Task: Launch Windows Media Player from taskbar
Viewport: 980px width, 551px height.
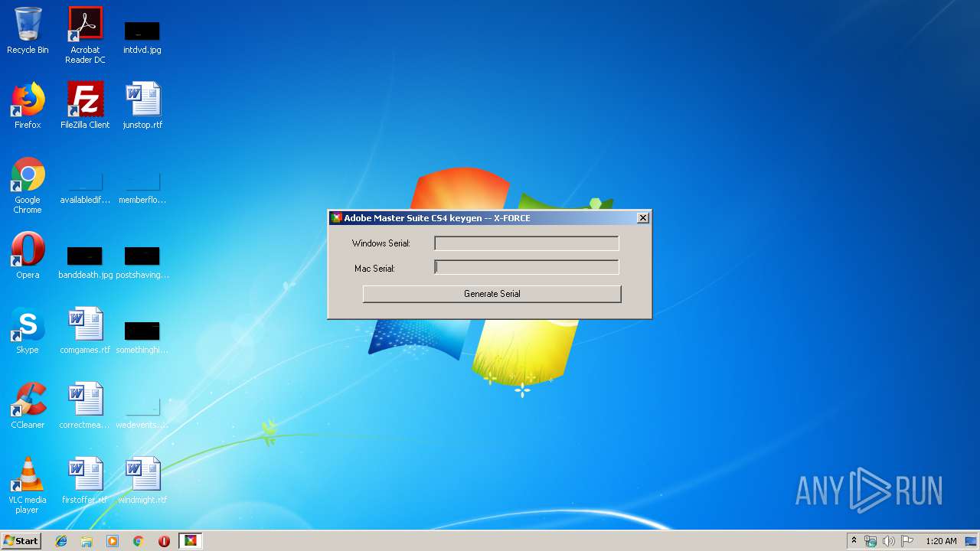Action: (x=113, y=541)
